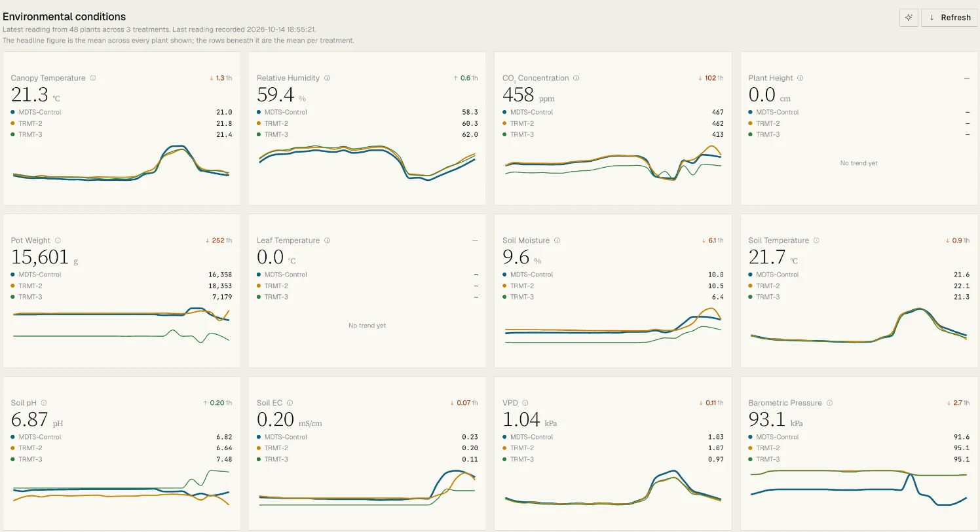Open info icon beside Canopy Temperature
Screen dimensions: 980x532
[93, 78]
